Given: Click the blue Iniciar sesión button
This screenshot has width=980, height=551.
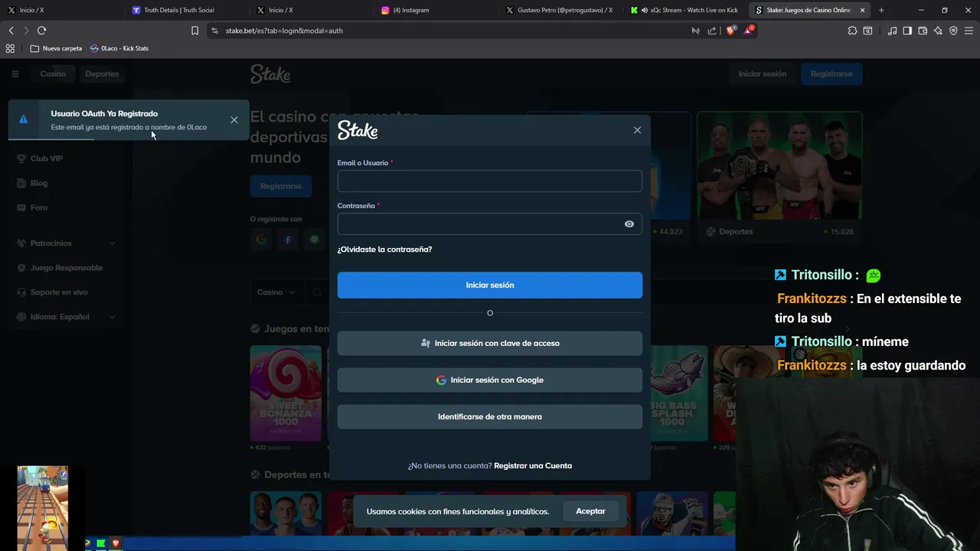Looking at the screenshot, I should (x=490, y=285).
